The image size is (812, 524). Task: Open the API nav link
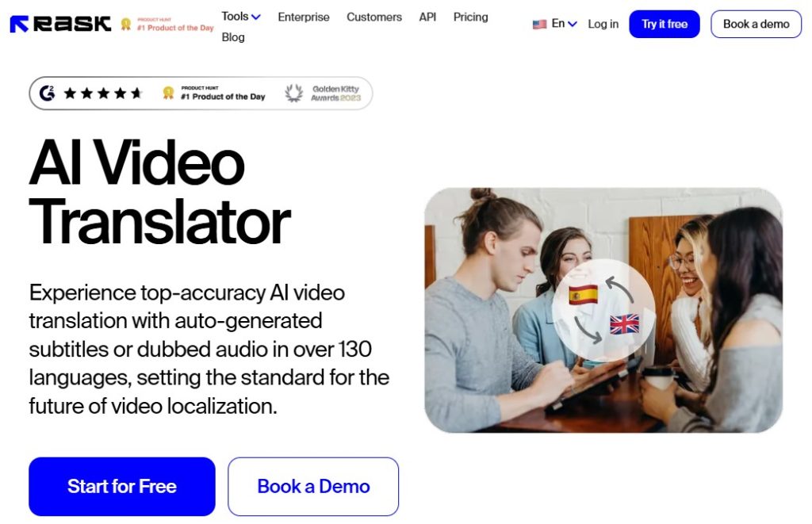click(x=427, y=17)
